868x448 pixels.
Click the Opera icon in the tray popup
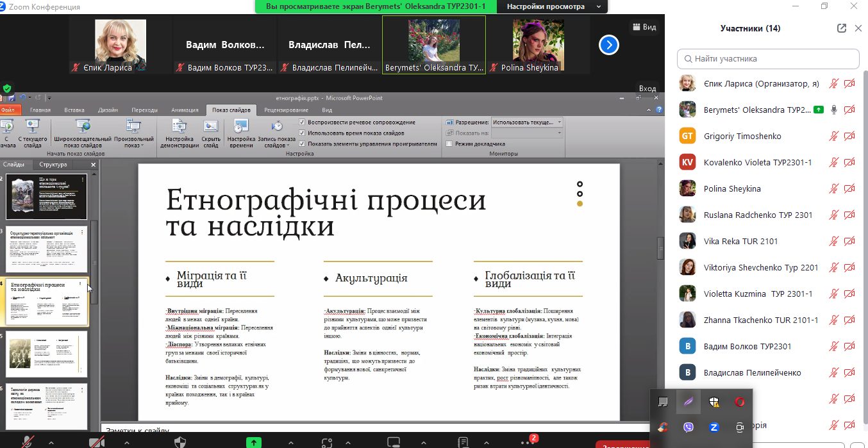click(x=740, y=402)
